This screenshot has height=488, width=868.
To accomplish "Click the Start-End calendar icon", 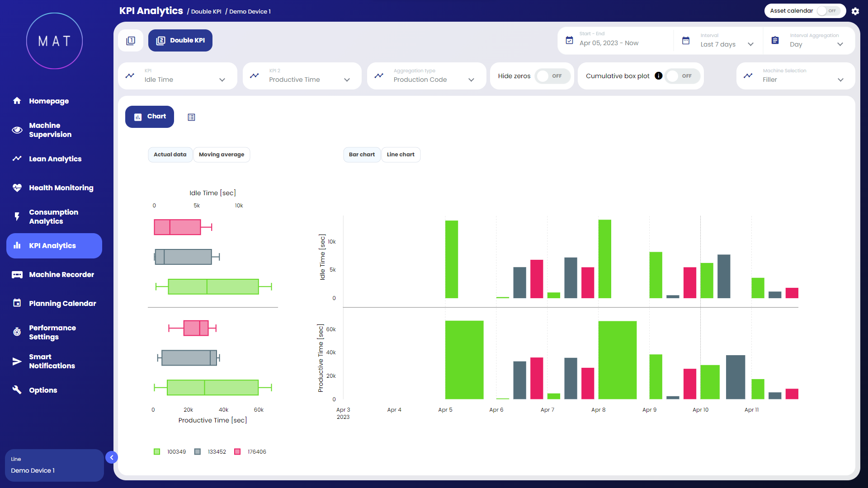I will [570, 41].
